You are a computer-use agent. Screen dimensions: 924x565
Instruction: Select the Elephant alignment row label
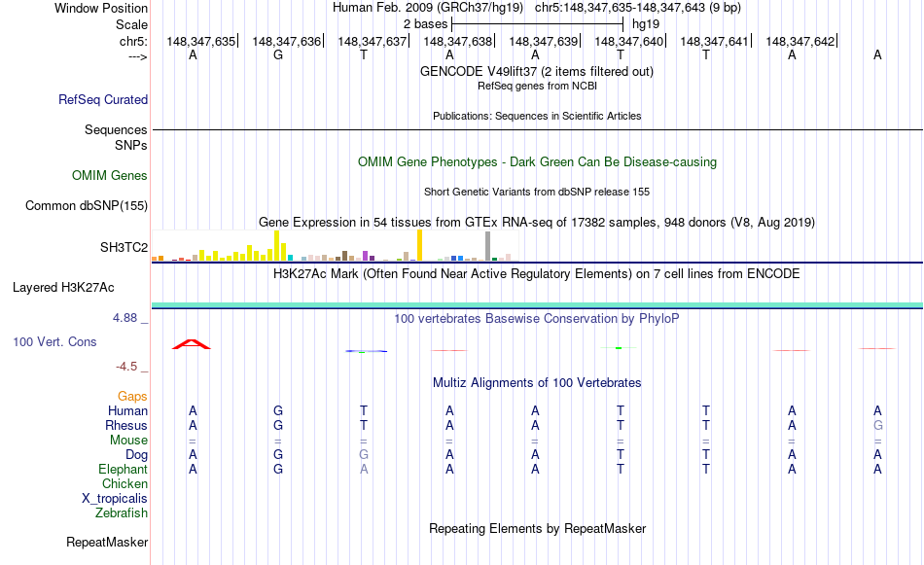coord(123,469)
